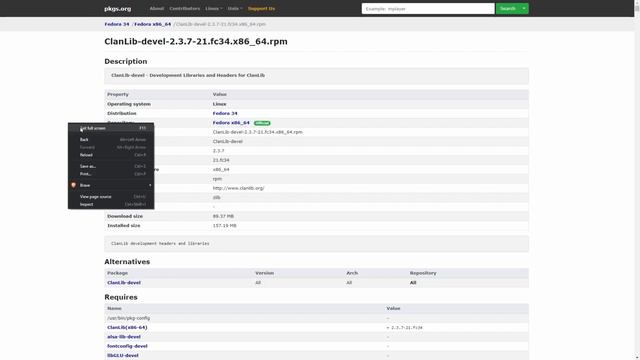
Task: Click the vertical scrollbar up arrow
Action: pos(637,2)
